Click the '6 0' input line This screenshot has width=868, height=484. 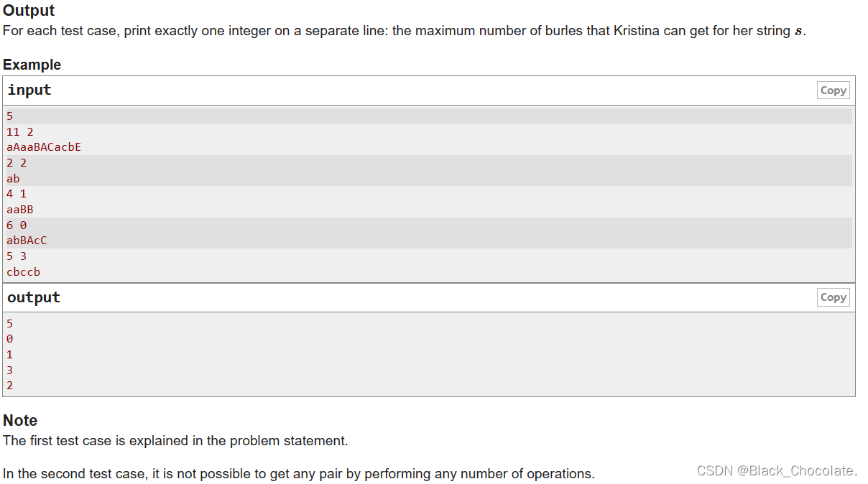[17, 225]
